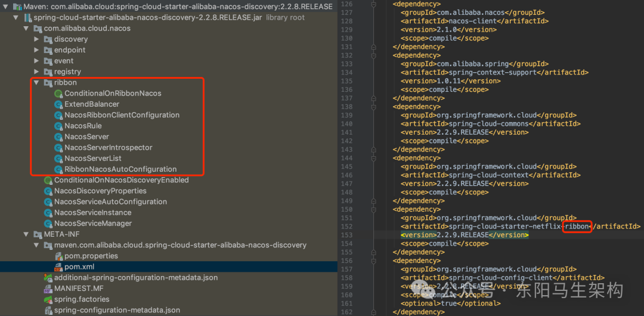644x316 pixels.
Task: Click the registry package folder icon
Action: point(48,72)
